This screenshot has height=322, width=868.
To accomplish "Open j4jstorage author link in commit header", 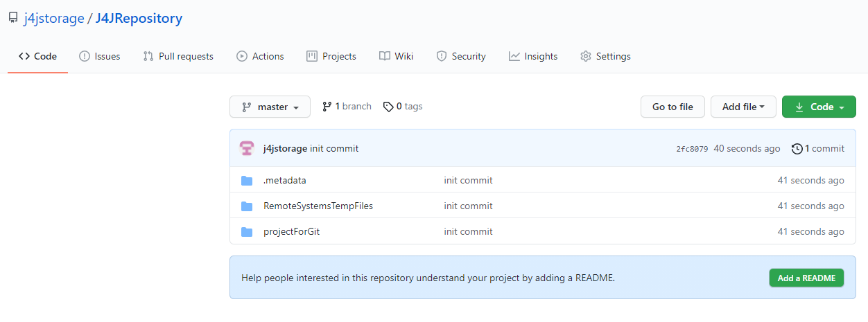I will 285,148.
